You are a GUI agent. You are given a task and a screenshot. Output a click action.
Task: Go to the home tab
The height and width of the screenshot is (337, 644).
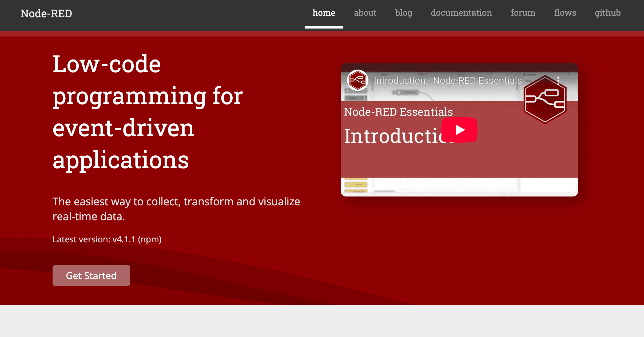pyautogui.click(x=324, y=13)
